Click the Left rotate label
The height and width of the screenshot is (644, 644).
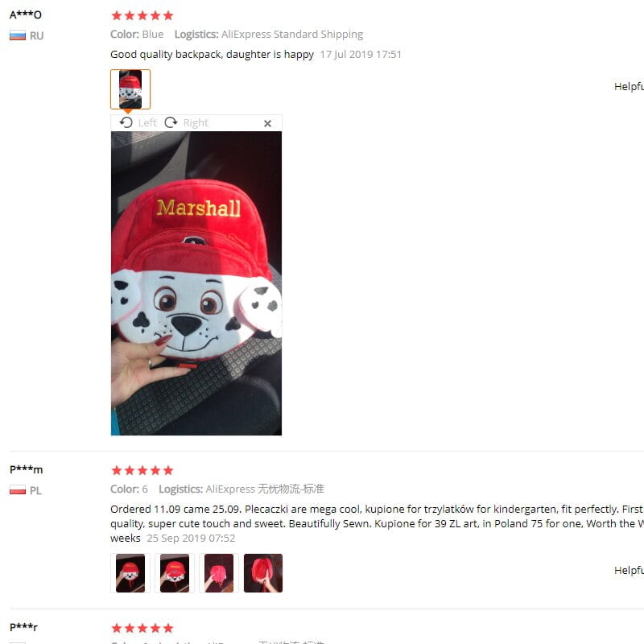147,123
